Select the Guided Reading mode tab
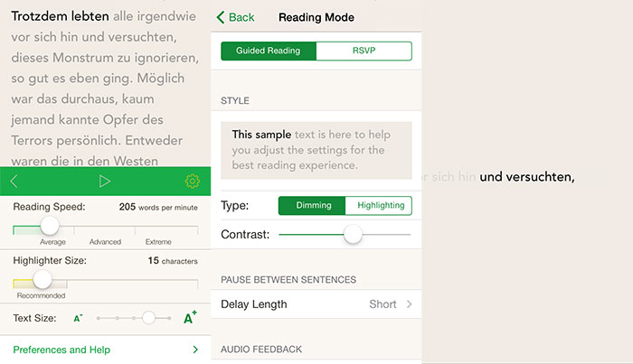 (x=269, y=51)
